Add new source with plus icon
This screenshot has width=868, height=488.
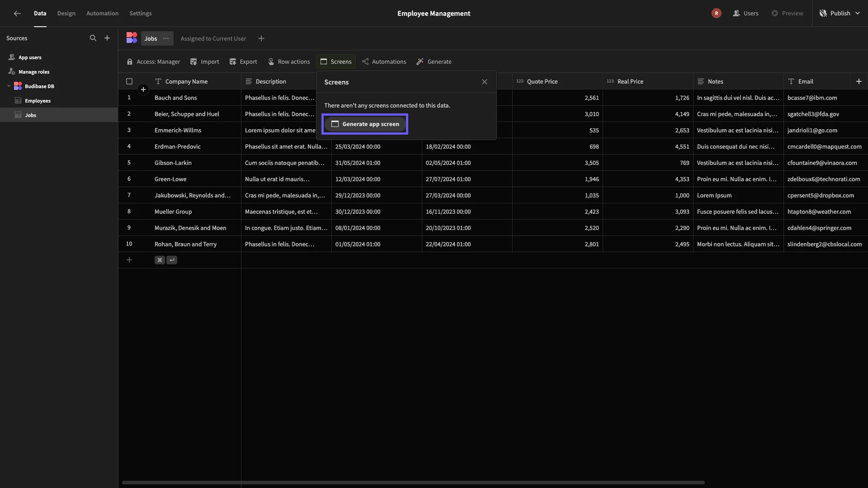coord(107,38)
